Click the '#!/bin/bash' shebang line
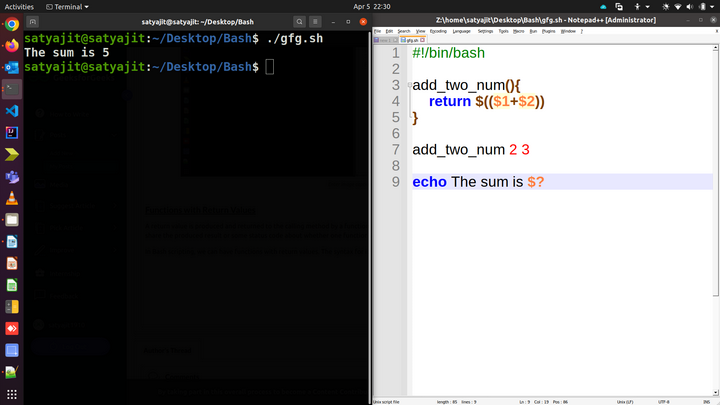720x405 pixels. 449,53
